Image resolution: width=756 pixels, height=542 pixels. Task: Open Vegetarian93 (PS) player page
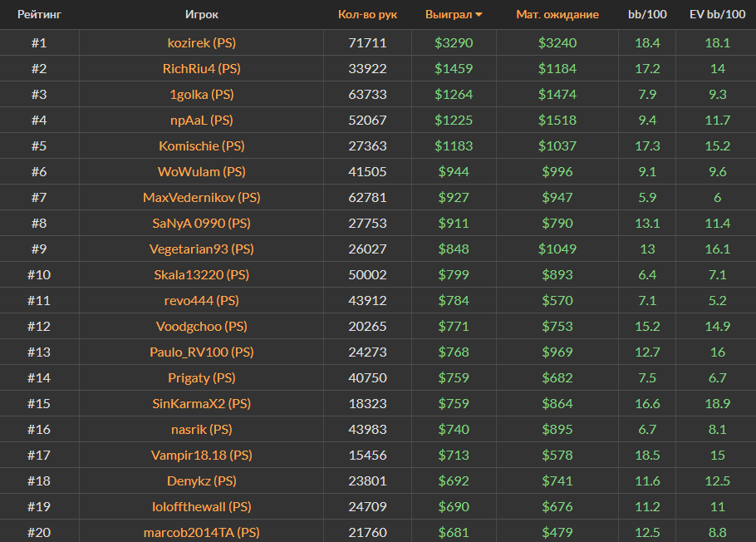[x=202, y=249]
